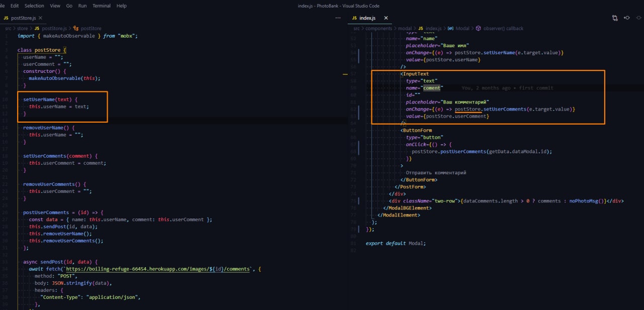Click 'this.userName = text;' statement

(58, 107)
